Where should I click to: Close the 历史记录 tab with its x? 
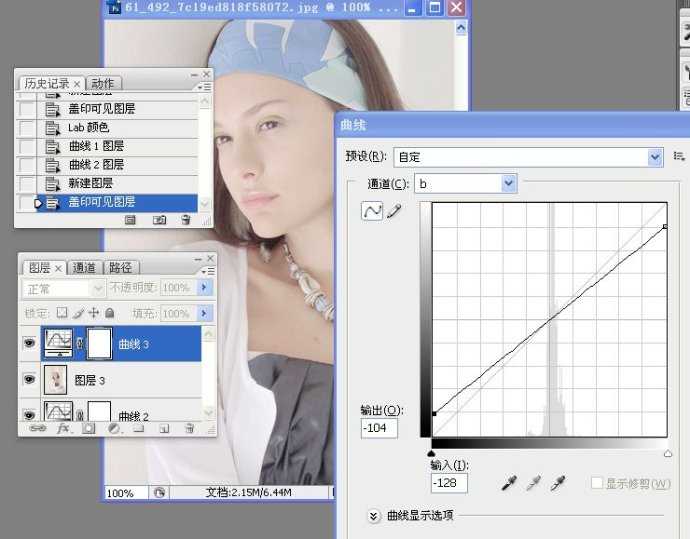coord(77,84)
